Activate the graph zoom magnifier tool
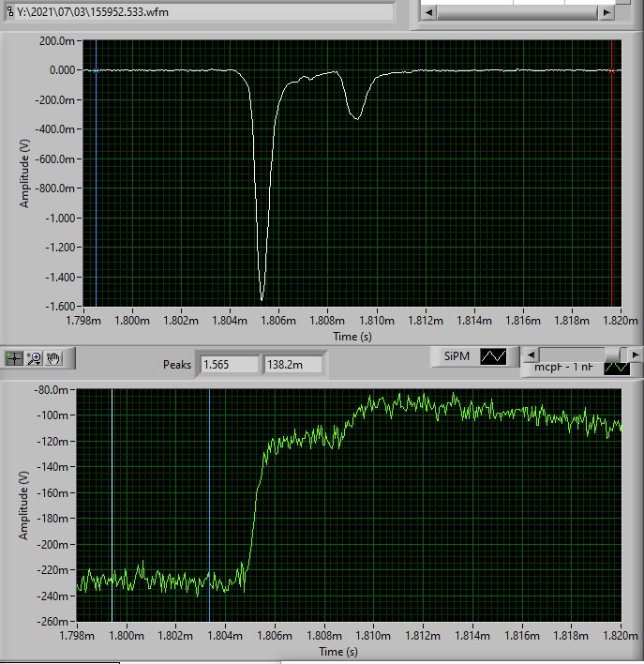This screenshot has width=644, height=664. [x=34, y=358]
